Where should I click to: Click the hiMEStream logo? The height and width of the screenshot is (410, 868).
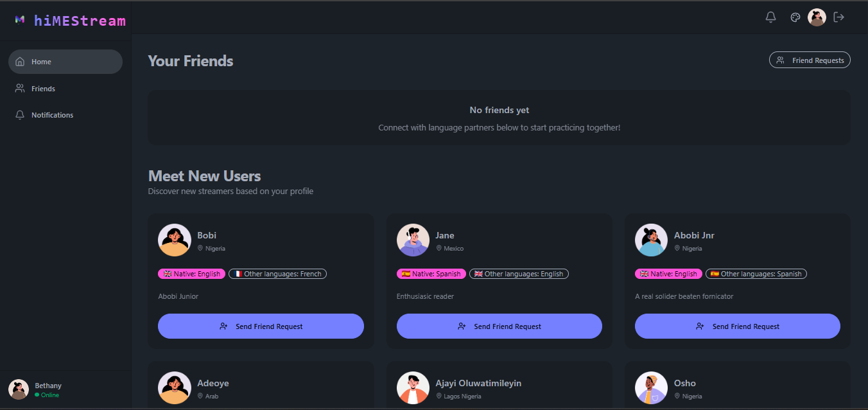pyautogui.click(x=69, y=19)
